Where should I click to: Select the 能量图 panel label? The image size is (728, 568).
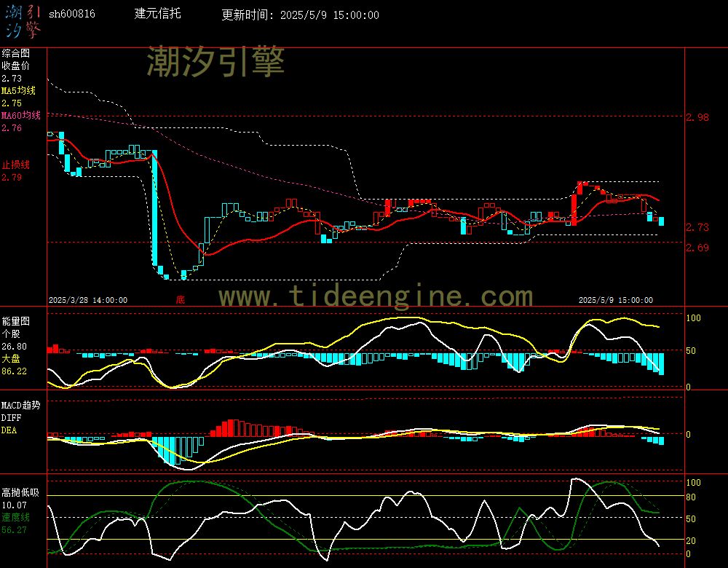[15, 321]
